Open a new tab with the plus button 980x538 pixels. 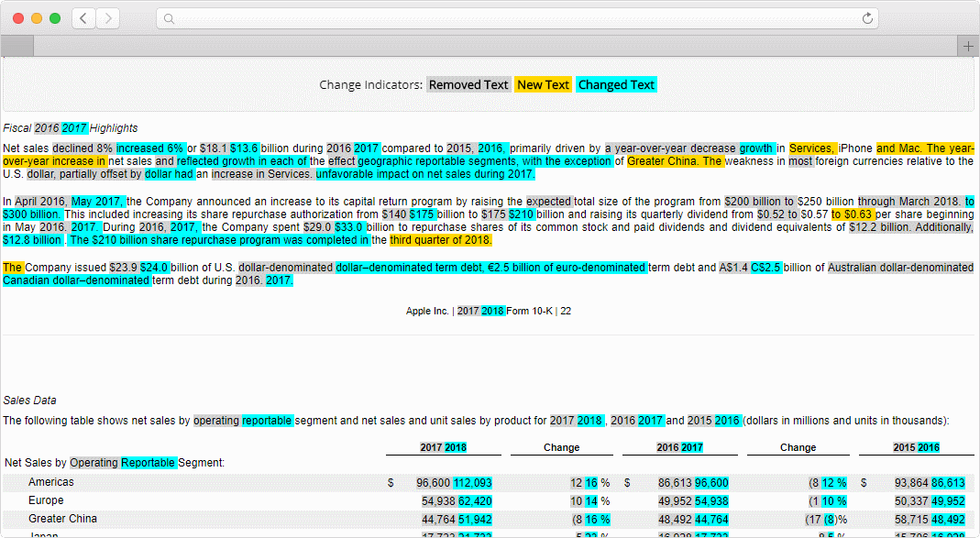(x=968, y=46)
